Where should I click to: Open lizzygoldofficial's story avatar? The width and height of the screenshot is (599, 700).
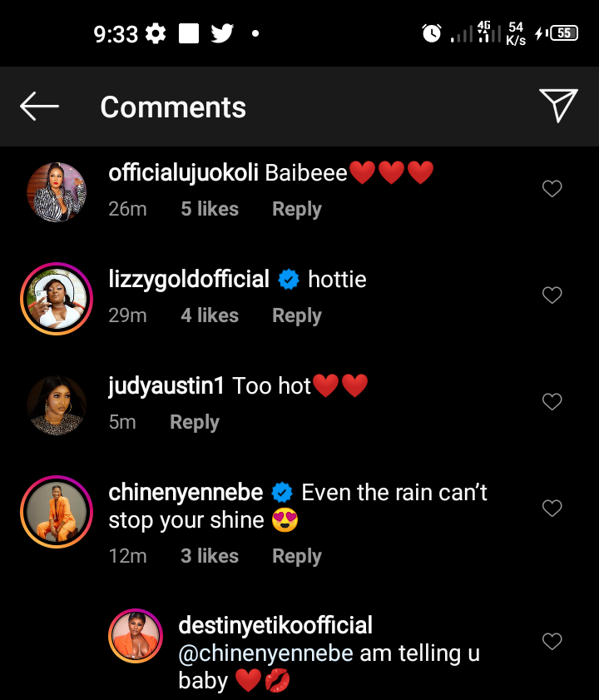pos(57,299)
